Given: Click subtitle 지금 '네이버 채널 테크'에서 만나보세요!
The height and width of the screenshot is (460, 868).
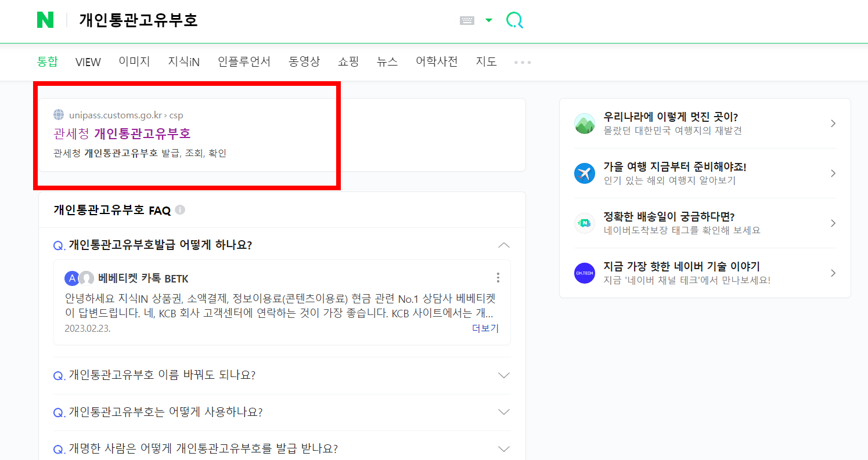Looking at the screenshot, I should pos(687,280).
